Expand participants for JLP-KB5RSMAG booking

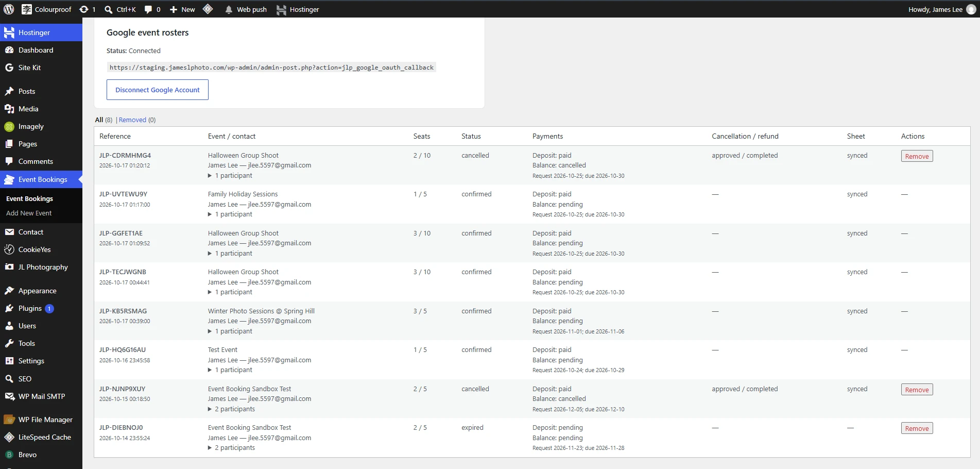tap(230, 331)
